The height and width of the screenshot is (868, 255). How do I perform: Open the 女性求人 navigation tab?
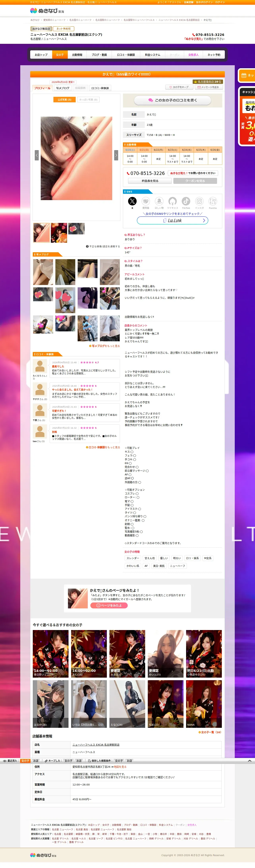tap(194, 55)
